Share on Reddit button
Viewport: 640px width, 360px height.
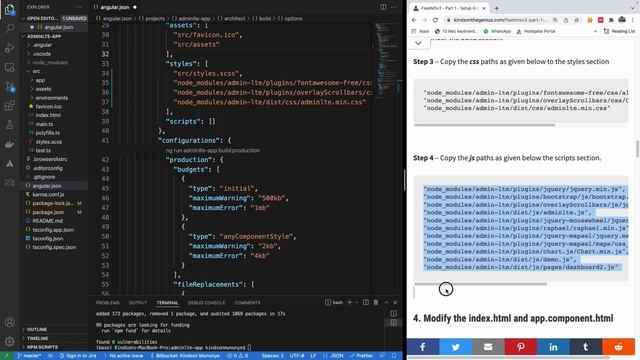pos(618,347)
